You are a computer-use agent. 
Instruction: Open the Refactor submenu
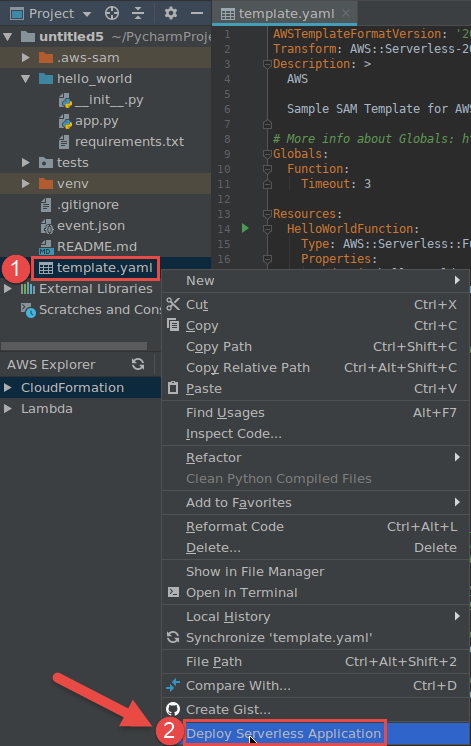point(316,458)
